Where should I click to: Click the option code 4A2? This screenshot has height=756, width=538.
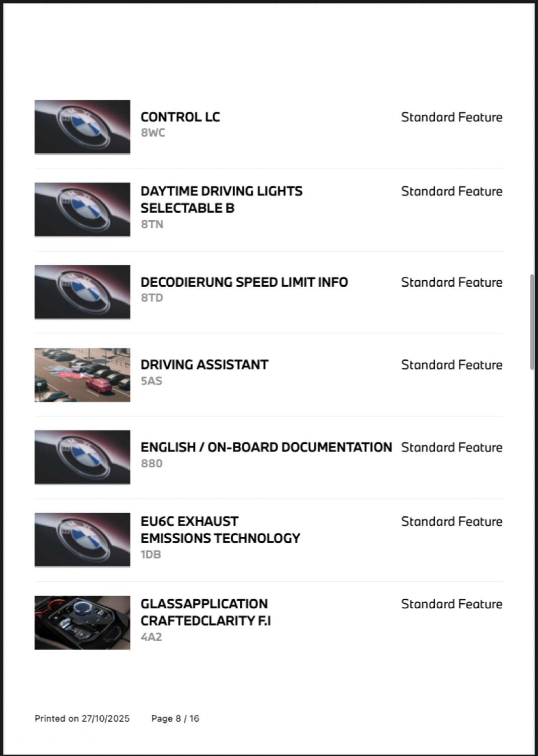pyautogui.click(x=151, y=637)
